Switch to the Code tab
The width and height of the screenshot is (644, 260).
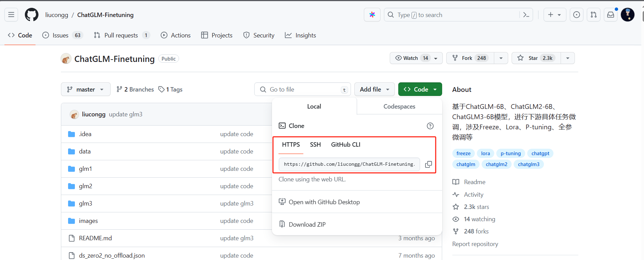[x=20, y=35]
